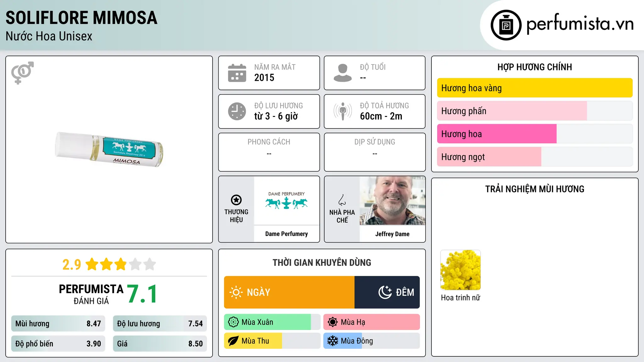The height and width of the screenshot is (362, 644).
Task: Click the release year value 2015
Action: (x=264, y=78)
